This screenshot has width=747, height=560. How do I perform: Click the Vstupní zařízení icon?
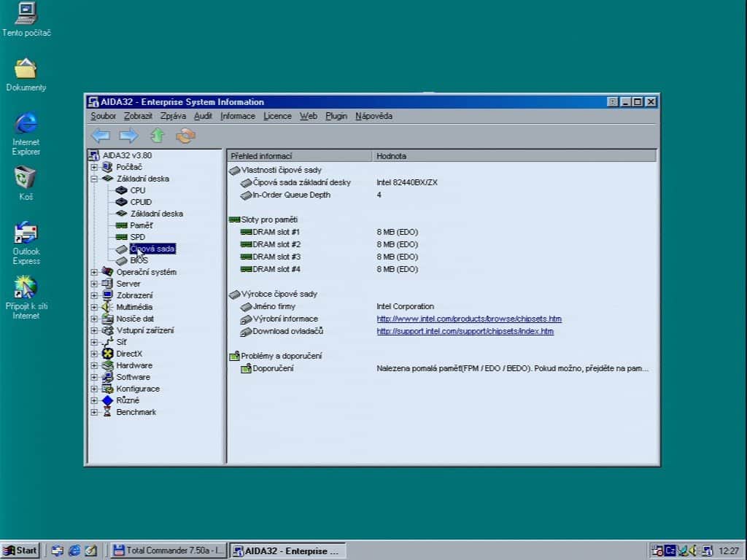108,330
